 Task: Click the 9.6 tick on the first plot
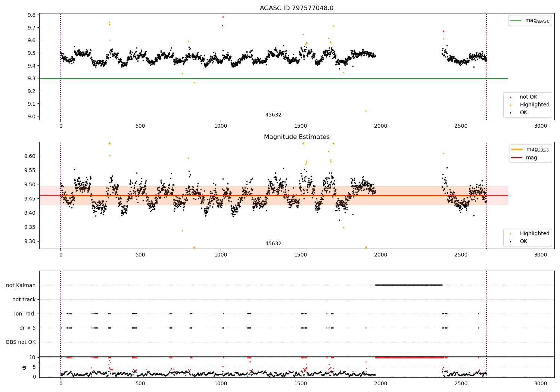(32, 40)
